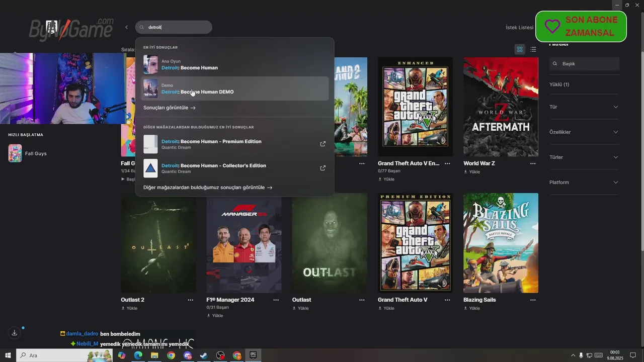The image size is (644, 362).
Task: Open Epic Games Launcher taskbar icon
Action: pos(253,355)
